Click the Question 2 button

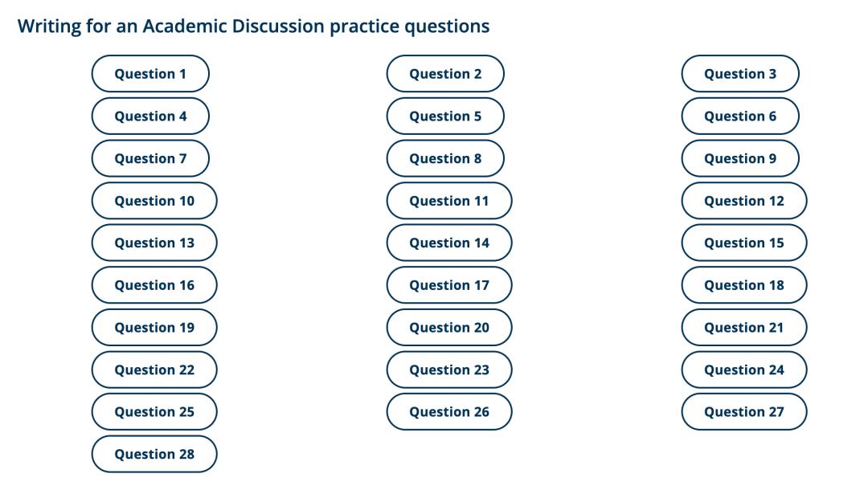tap(445, 74)
